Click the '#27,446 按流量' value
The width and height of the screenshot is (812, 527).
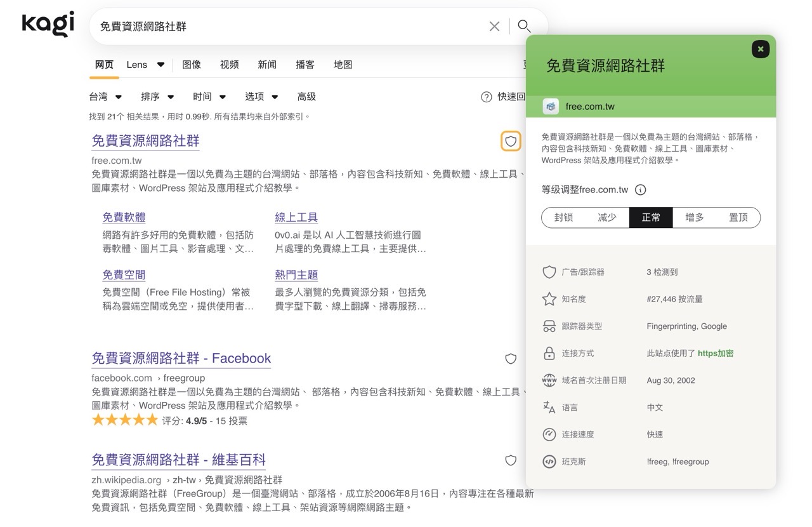coord(674,299)
